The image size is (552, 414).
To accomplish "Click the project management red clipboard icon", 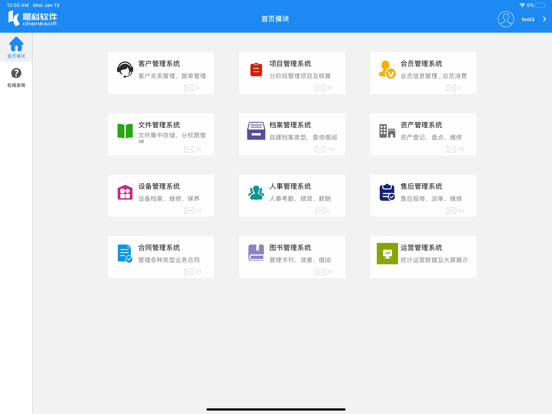I will pyautogui.click(x=256, y=69).
